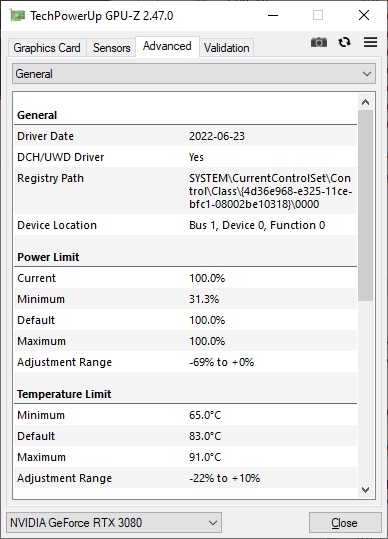Click the Registry Path value text
Viewport: 388px width, 539px height.
coord(270,191)
